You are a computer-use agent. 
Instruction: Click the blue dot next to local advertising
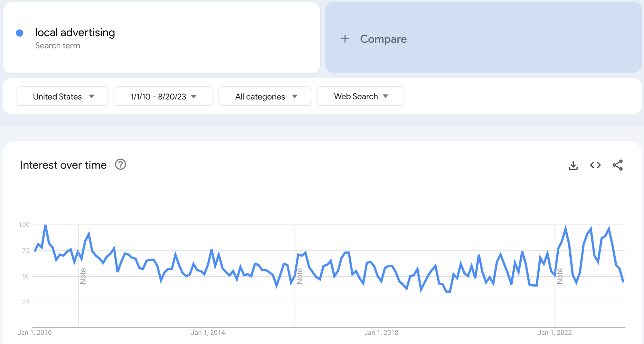(20, 33)
